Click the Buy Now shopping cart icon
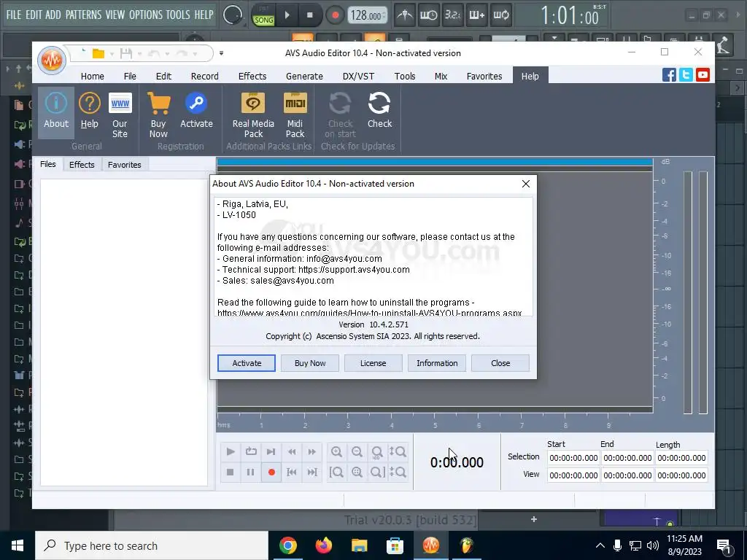Screen dimensions: 747x560 click(x=158, y=114)
